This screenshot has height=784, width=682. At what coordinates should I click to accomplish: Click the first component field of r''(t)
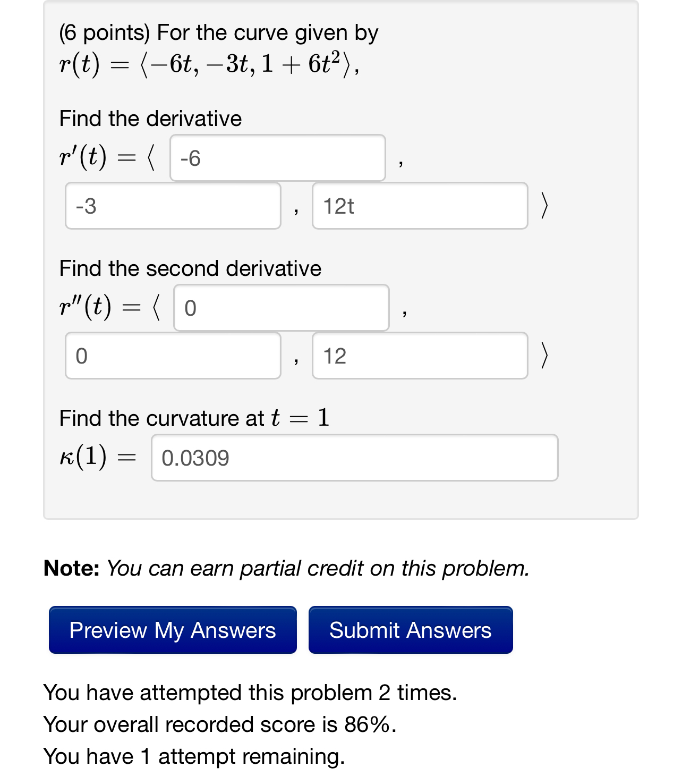(x=280, y=308)
